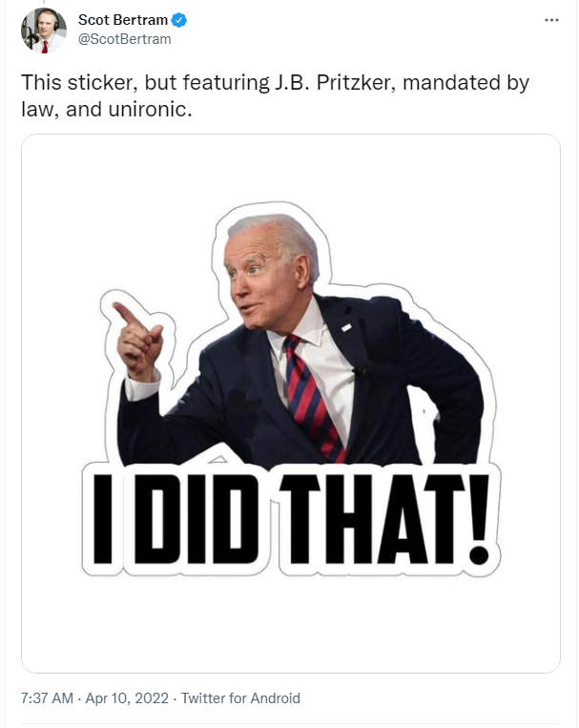The width and height of the screenshot is (579, 728).
Task: Click the word "unironic" in the tweet
Action: pos(148,110)
